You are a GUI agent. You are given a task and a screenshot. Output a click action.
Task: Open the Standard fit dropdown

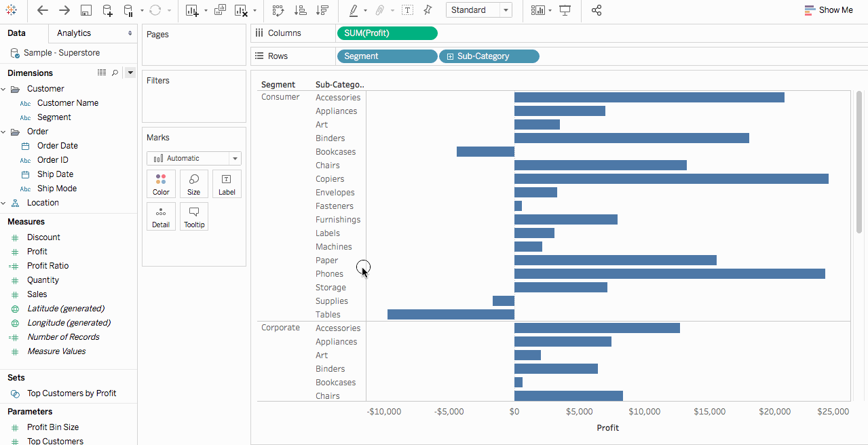pos(505,10)
